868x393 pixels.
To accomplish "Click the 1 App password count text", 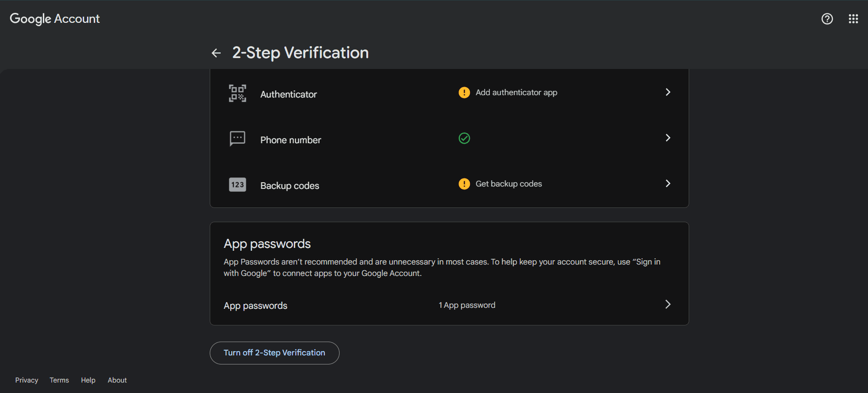I will pyautogui.click(x=467, y=305).
